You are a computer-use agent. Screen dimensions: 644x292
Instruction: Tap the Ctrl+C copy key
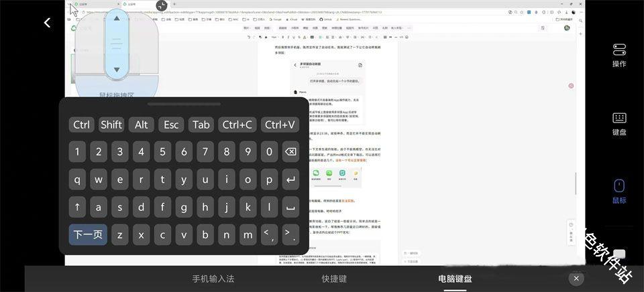pos(237,125)
